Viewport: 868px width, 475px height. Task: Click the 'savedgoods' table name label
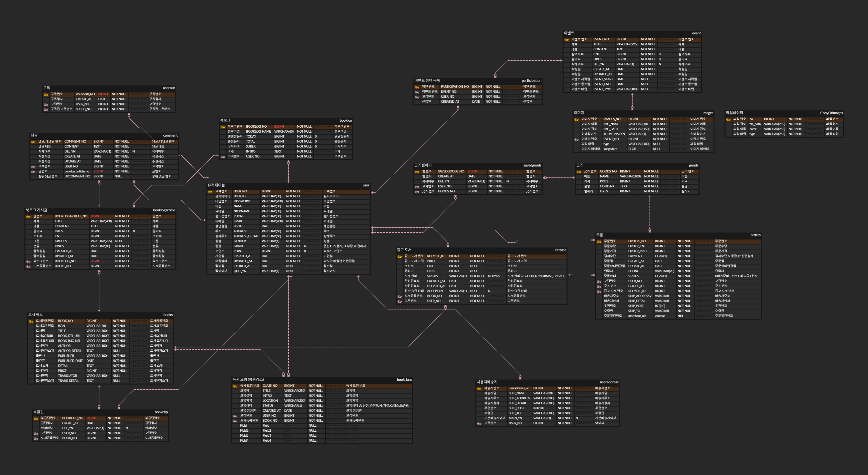tap(532, 165)
